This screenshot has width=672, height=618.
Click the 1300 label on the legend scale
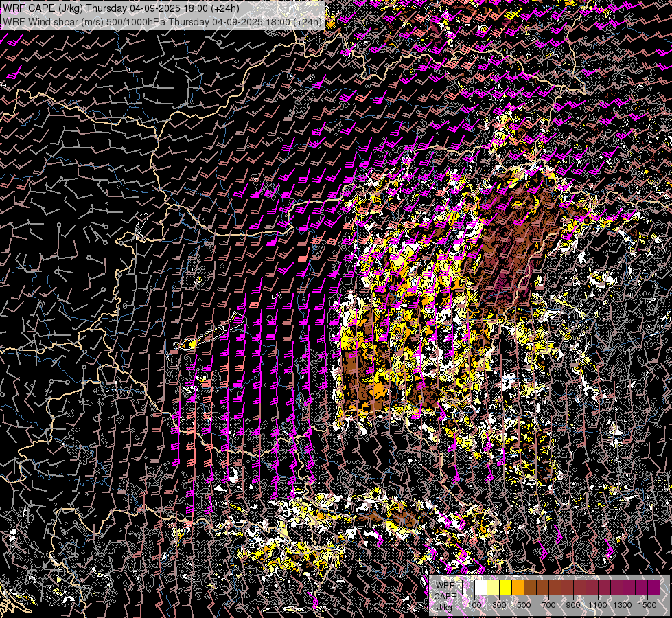(623, 605)
